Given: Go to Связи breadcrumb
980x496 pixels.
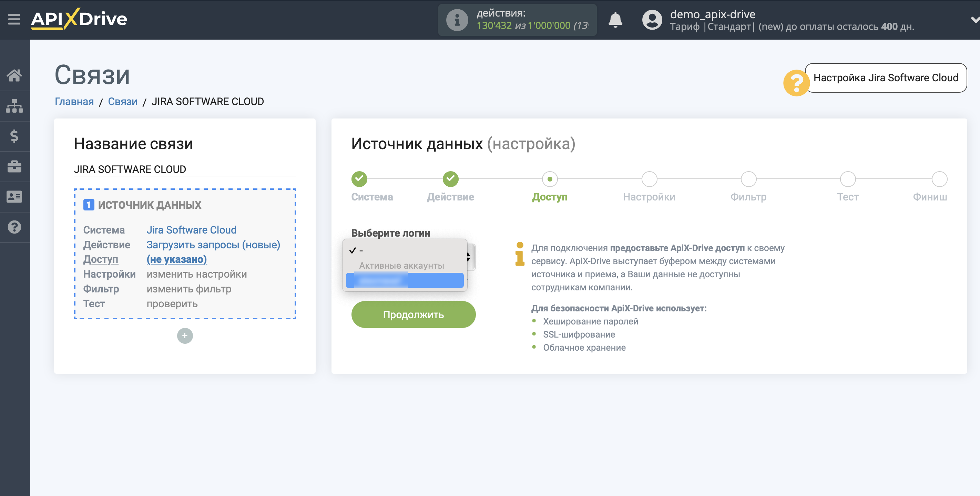Looking at the screenshot, I should [x=123, y=102].
